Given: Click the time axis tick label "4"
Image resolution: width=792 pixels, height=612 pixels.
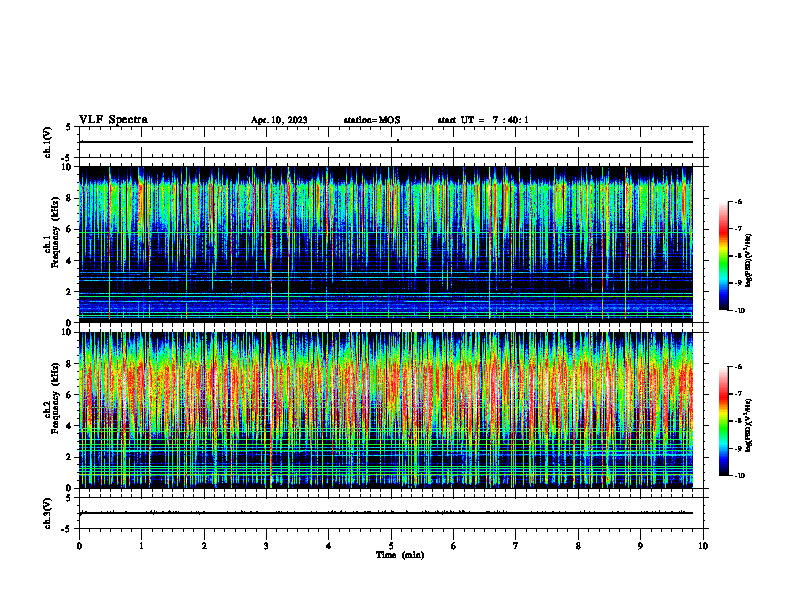Looking at the screenshot, I should (328, 546).
